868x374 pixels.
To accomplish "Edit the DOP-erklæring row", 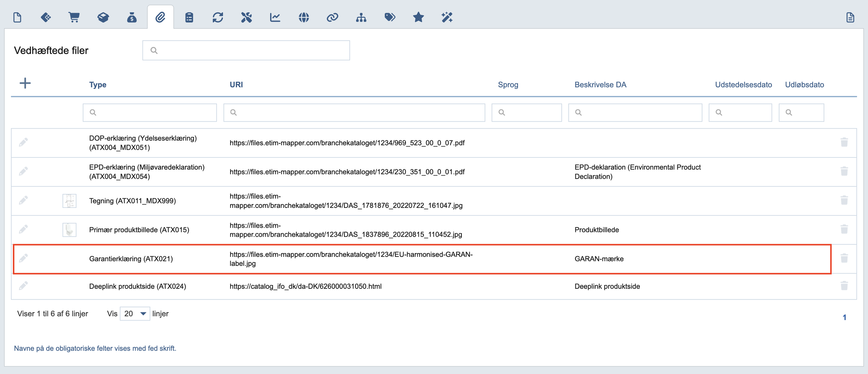I will coord(23,142).
